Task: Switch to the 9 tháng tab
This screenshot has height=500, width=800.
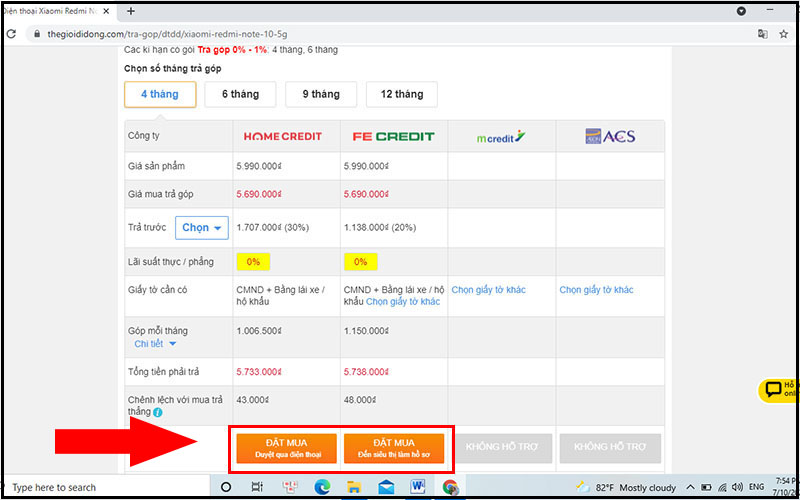Action: pyautogui.click(x=319, y=94)
